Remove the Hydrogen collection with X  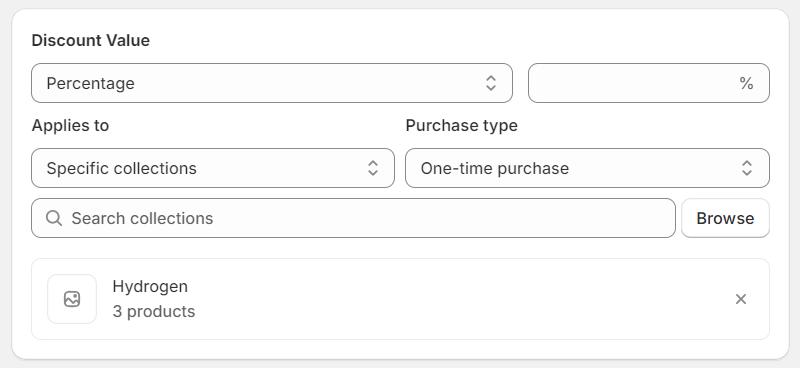[x=741, y=299]
